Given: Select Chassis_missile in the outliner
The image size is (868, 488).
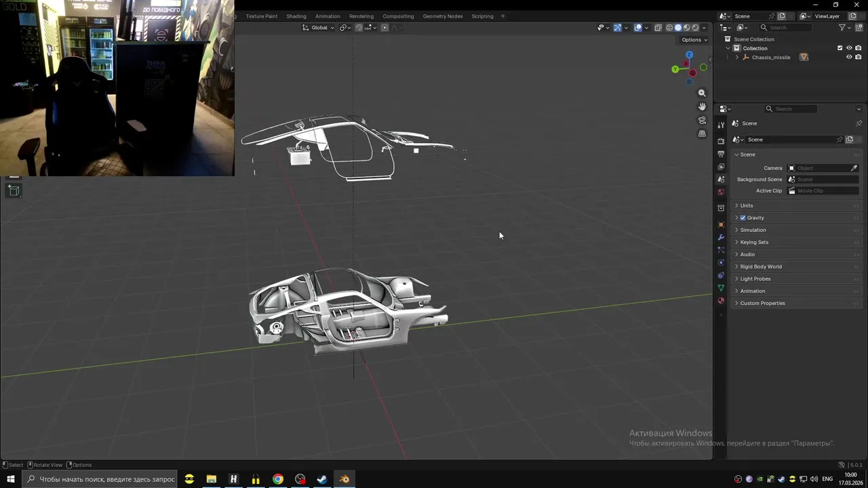Looking at the screenshot, I should click(x=771, y=57).
